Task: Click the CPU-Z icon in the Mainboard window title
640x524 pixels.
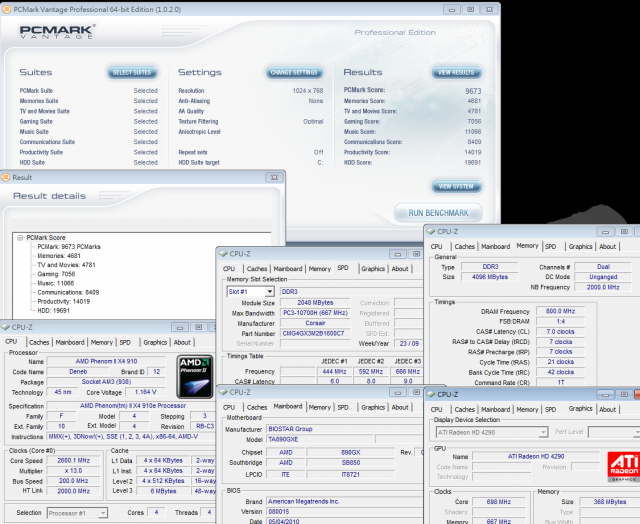Action: point(223,392)
